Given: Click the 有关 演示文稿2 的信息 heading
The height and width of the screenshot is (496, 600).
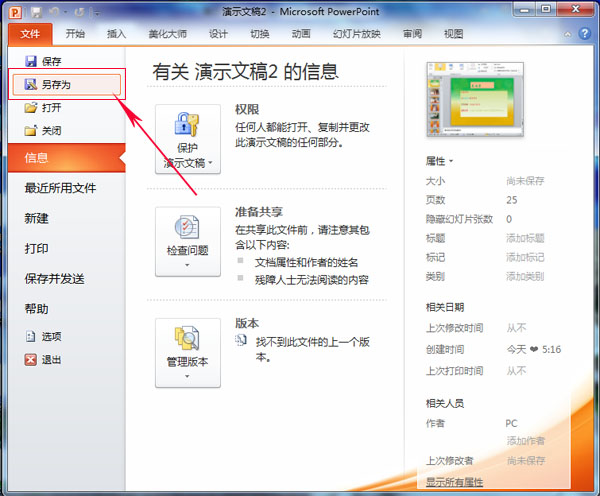Looking at the screenshot, I should coord(245,71).
